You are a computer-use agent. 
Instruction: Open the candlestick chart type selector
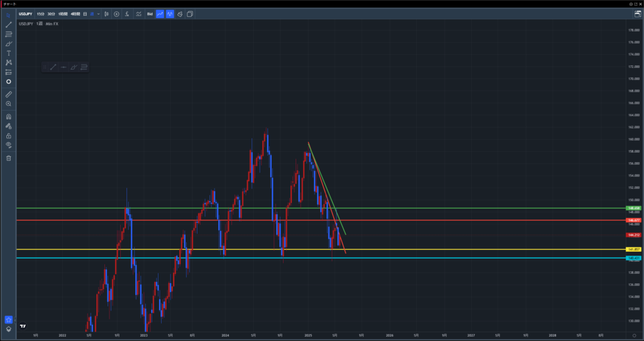point(106,14)
